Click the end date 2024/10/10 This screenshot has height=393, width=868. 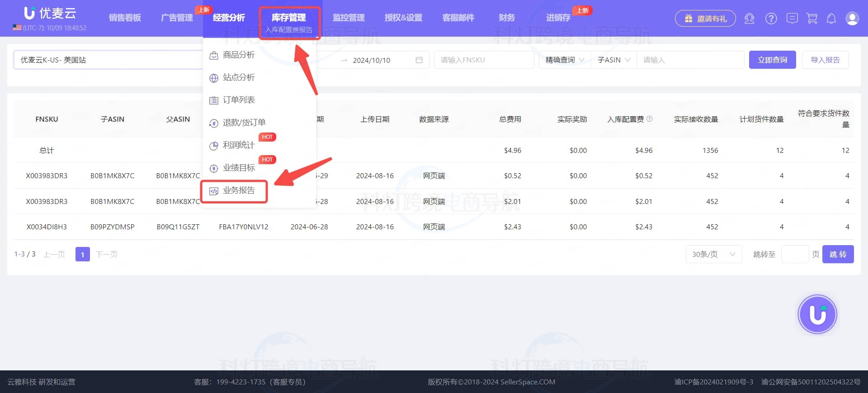pyautogui.click(x=372, y=60)
